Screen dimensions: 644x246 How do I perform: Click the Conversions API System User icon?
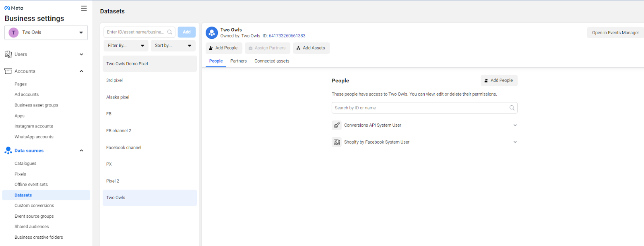(337, 125)
